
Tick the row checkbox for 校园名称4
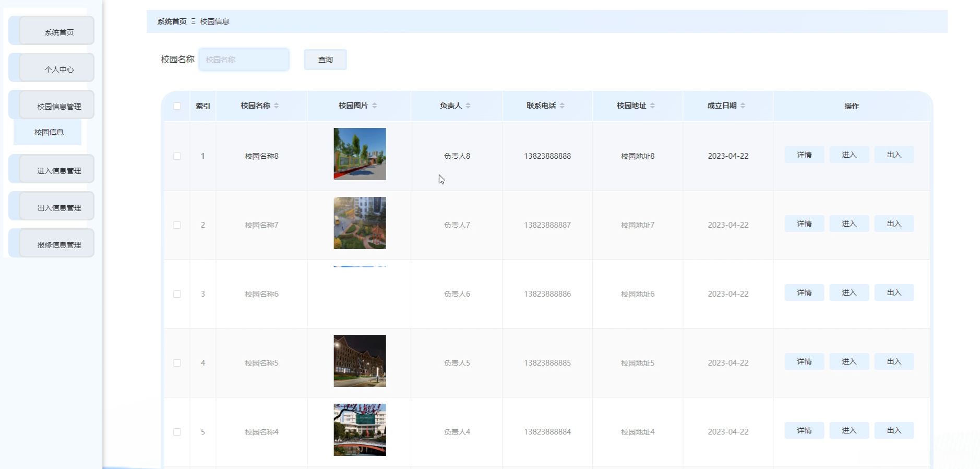[x=177, y=432]
